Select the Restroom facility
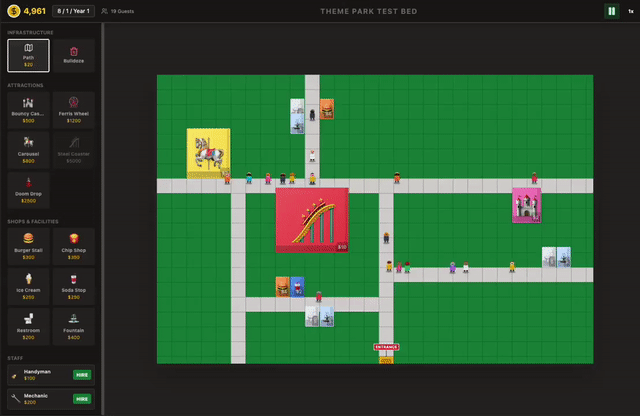Screen dimensions: 640x416 coord(28,326)
